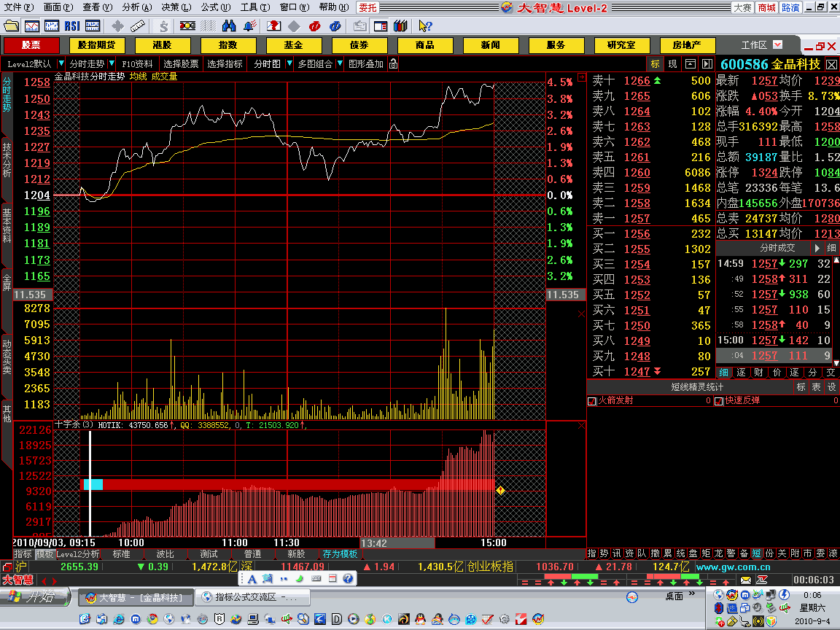840x630 pixels.
Task: Open file via the folder toolbar icon
Action: [11, 26]
